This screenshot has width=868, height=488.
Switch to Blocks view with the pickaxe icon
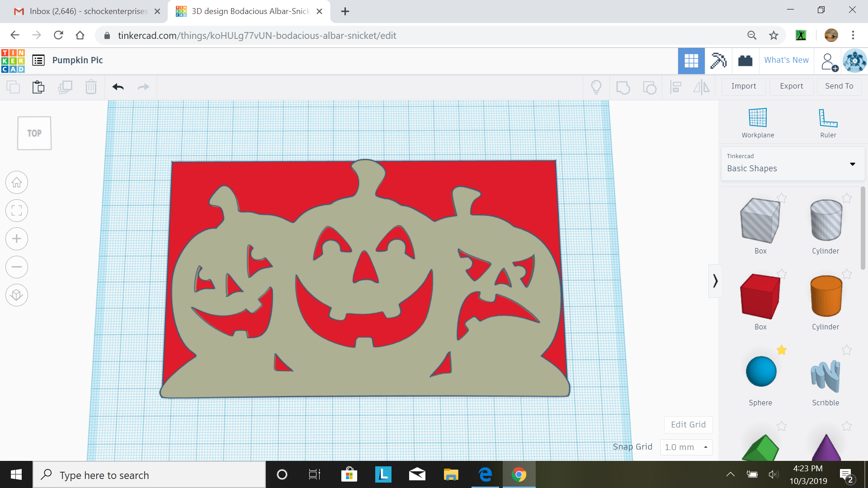tap(718, 61)
